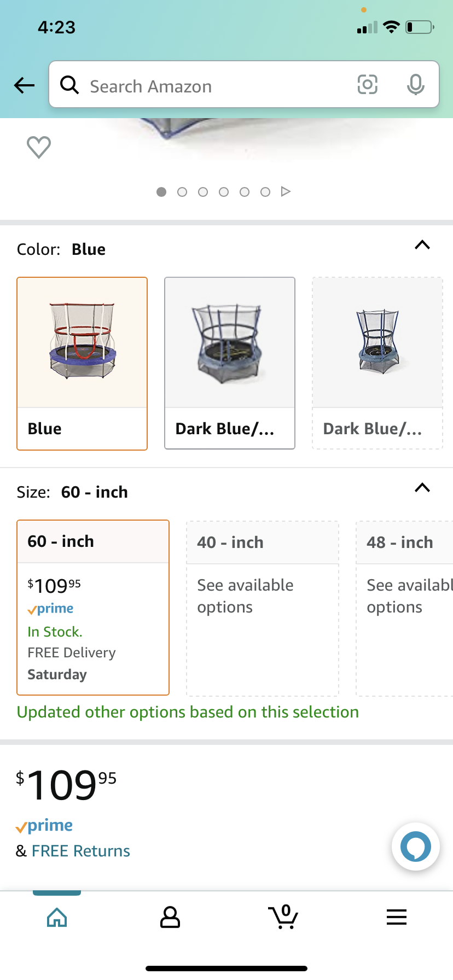Open the hamburger menu icon
453x980 pixels.
(x=396, y=917)
